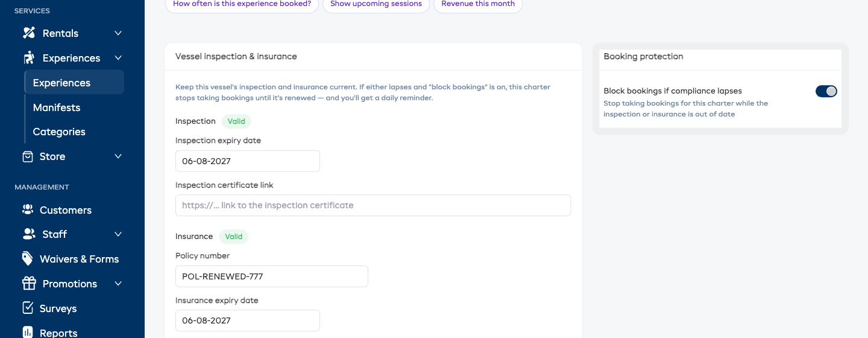Disable Block bookings if compliance lapses toggle
The width and height of the screenshot is (868, 338).
[x=826, y=91]
